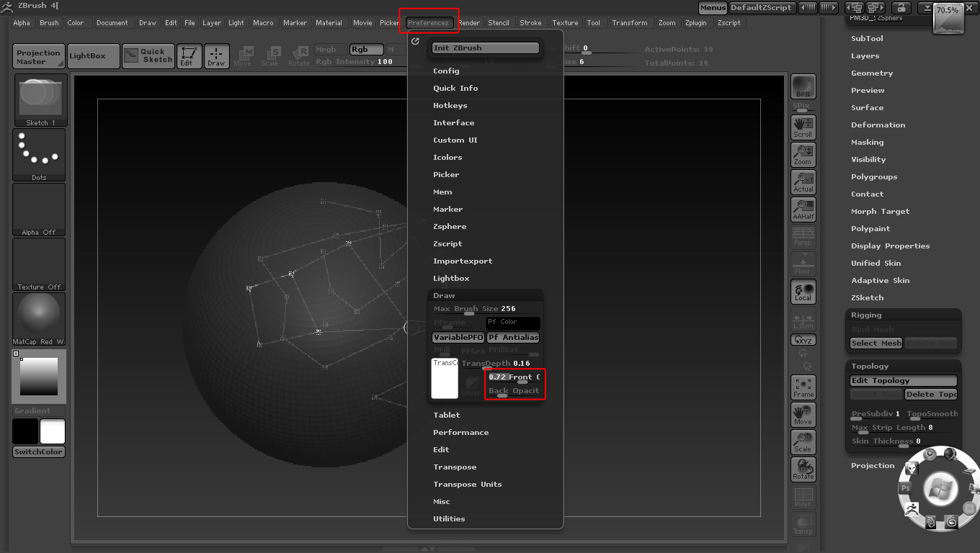Screen dimensions: 980x553
Task: Open the Zplugin menu
Action: click(x=695, y=23)
